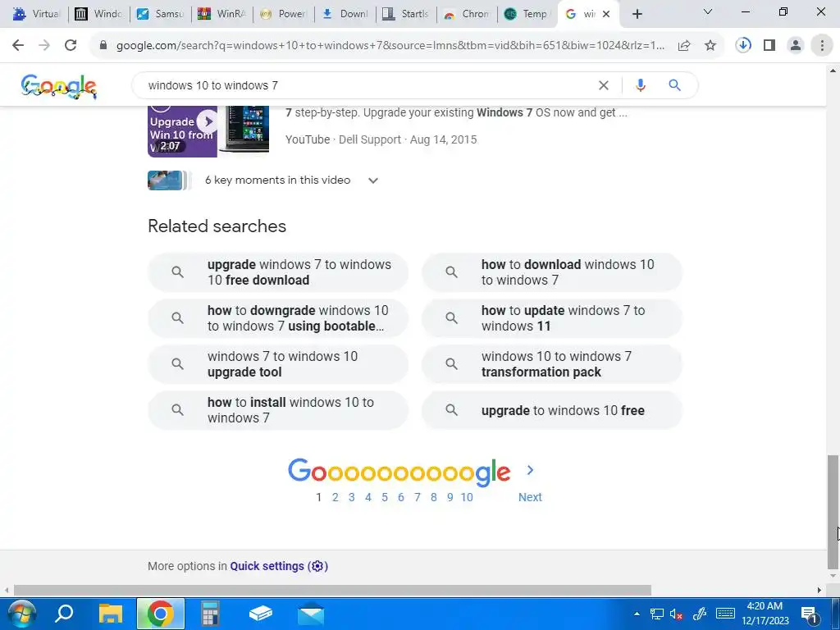Bookmark this page with the star icon

(x=710, y=46)
